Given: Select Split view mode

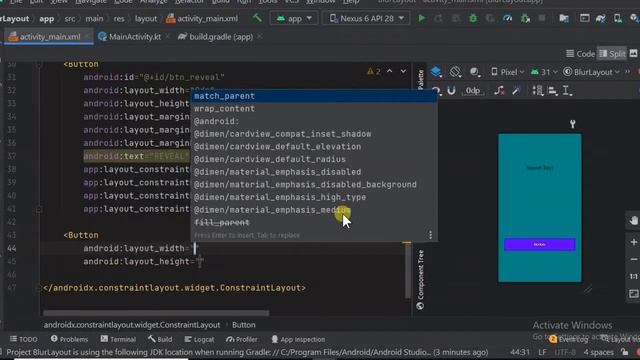Looking at the screenshot, I should click(611, 53).
